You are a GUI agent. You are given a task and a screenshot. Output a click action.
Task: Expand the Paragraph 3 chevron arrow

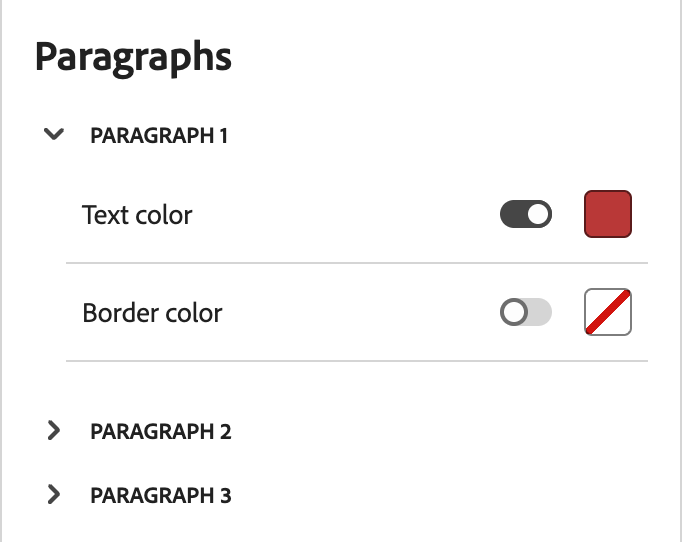point(54,494)
